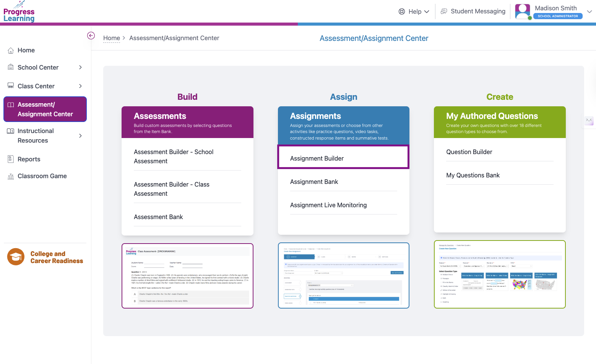Click the Home breadcrumb link
Screen dimensions: 596x364
[112, 38]
